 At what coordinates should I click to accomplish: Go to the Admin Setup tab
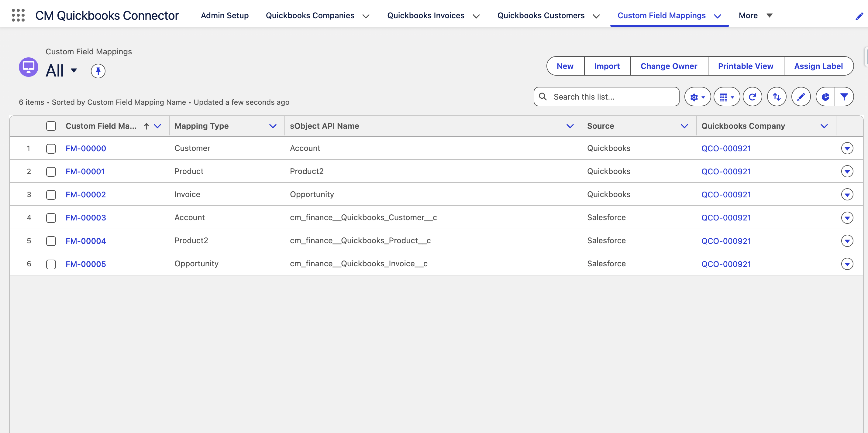point(225,15)
